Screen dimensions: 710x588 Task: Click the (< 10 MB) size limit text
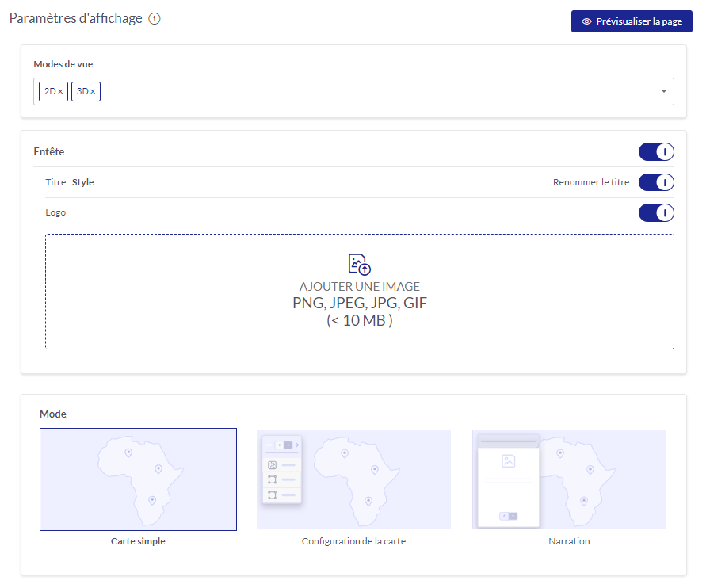(360, 321)
